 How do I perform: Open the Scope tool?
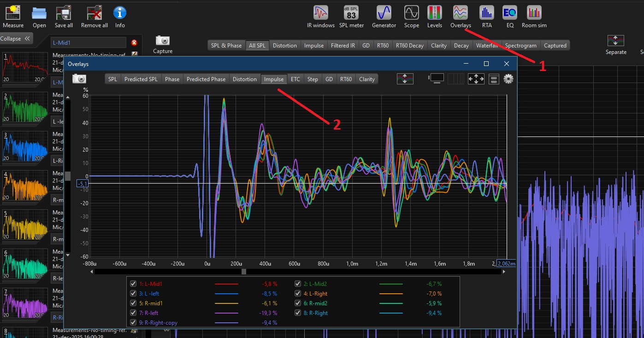(x=411, y=13)
